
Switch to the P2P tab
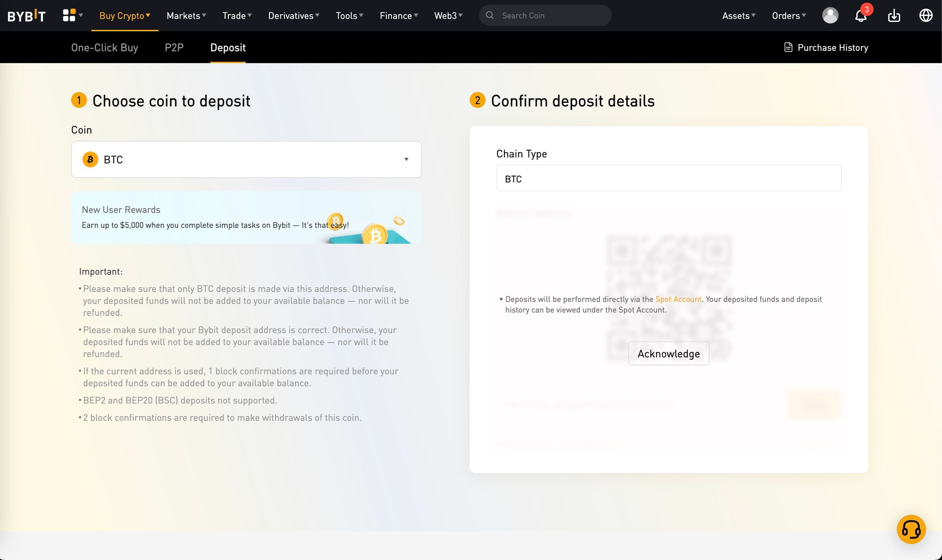coord(174,47)
